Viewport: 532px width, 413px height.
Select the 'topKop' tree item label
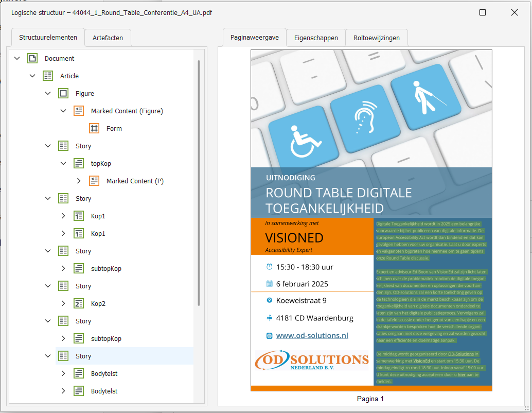point(101,163)
